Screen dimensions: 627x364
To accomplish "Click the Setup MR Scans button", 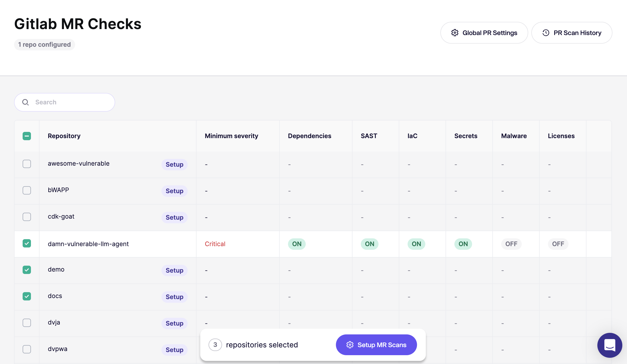I will pyautogui.click(x=376, y=345).
